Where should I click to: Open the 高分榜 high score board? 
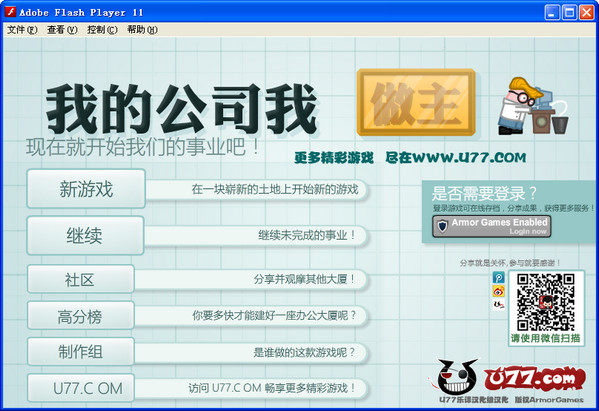tap(81, 316)
